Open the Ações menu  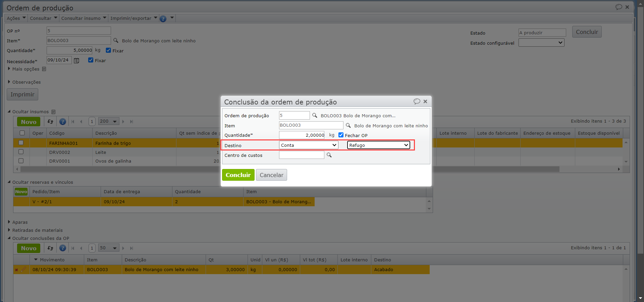tap(16, 18)
